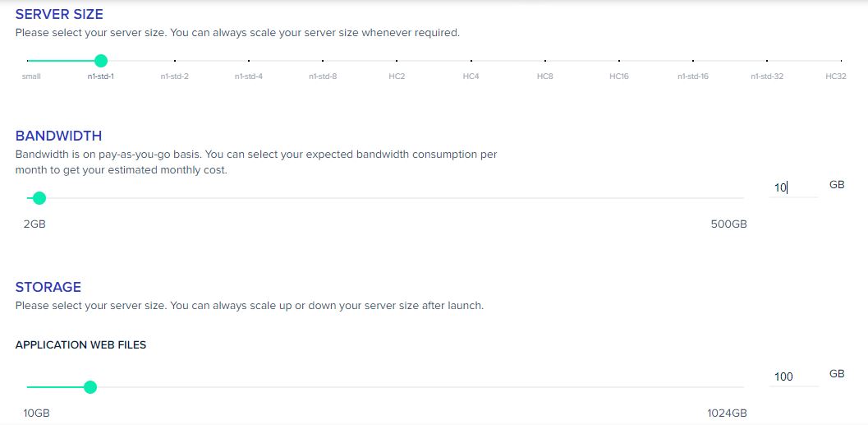This screenshot has height=425, width=868.
Task: Click the bandwidth slider green handle
Action: point(39,198)
